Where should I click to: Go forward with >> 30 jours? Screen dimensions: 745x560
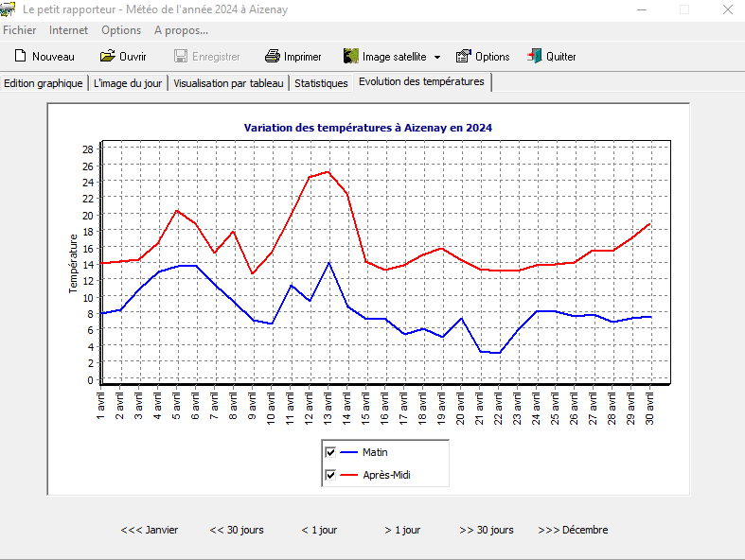pos(487,530)
